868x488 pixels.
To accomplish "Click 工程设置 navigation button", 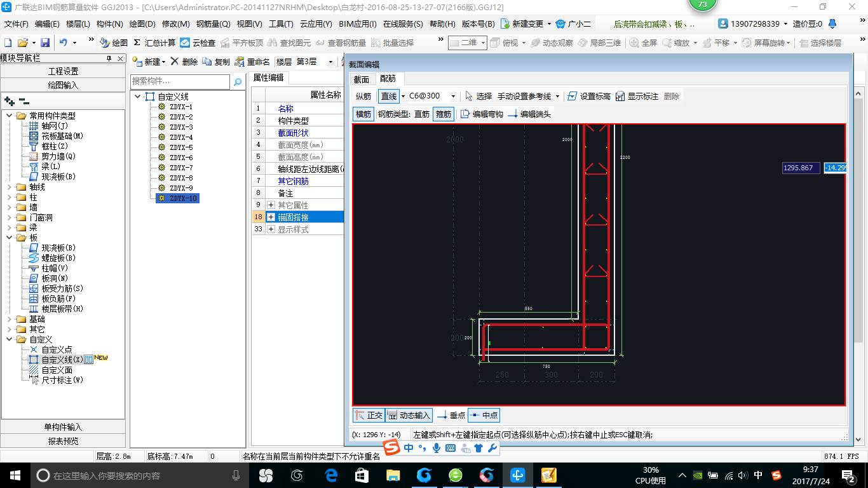I will coord(64,71).
